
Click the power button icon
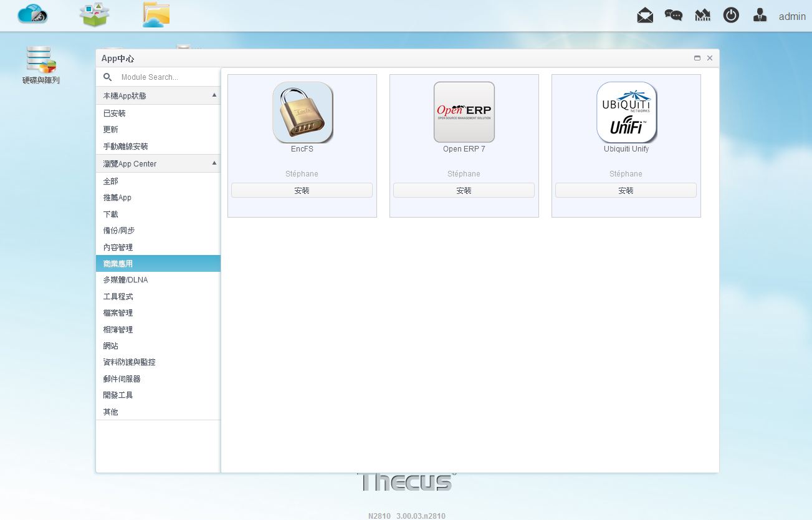click(731, 15)
